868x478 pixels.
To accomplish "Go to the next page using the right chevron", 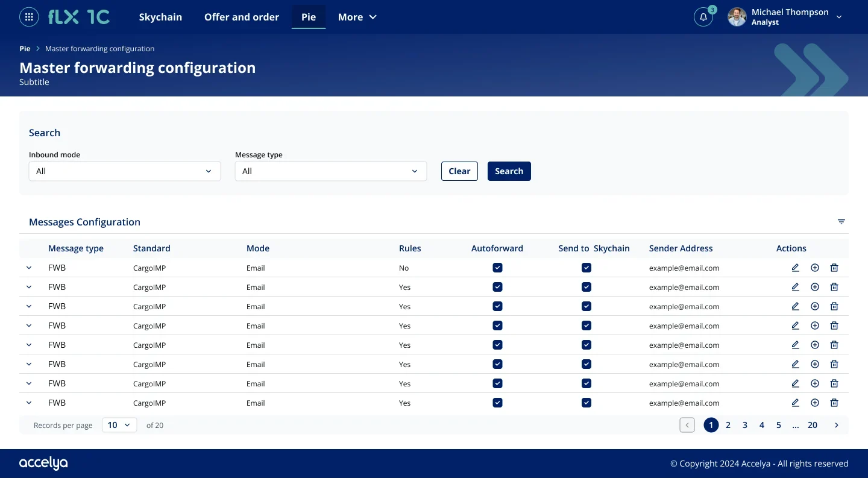I will 837,425.
